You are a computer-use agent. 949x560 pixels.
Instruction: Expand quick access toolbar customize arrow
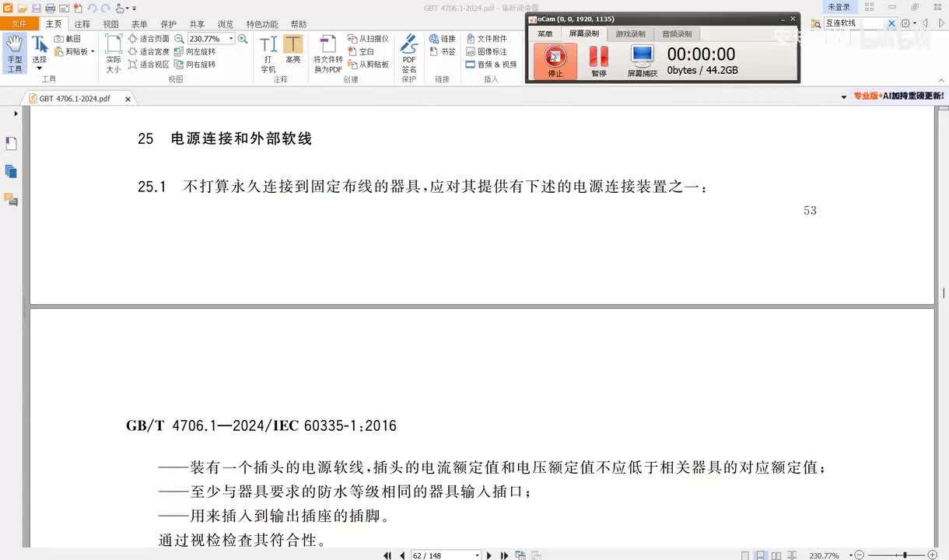(134, 9)
